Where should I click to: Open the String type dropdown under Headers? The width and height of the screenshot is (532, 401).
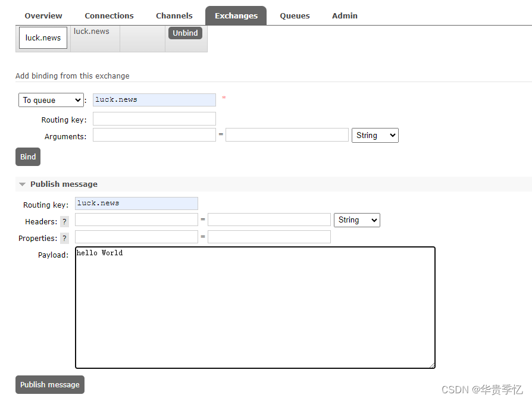click(x=356, y=220)
